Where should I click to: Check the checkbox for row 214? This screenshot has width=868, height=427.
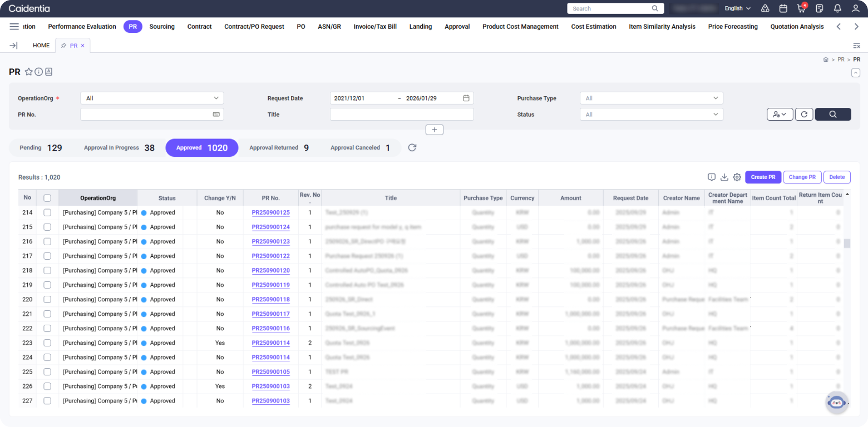tap(47, 212)
